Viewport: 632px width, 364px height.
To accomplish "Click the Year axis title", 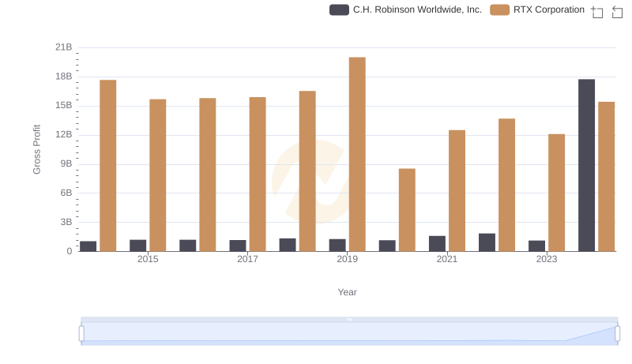I will point(347,292).
